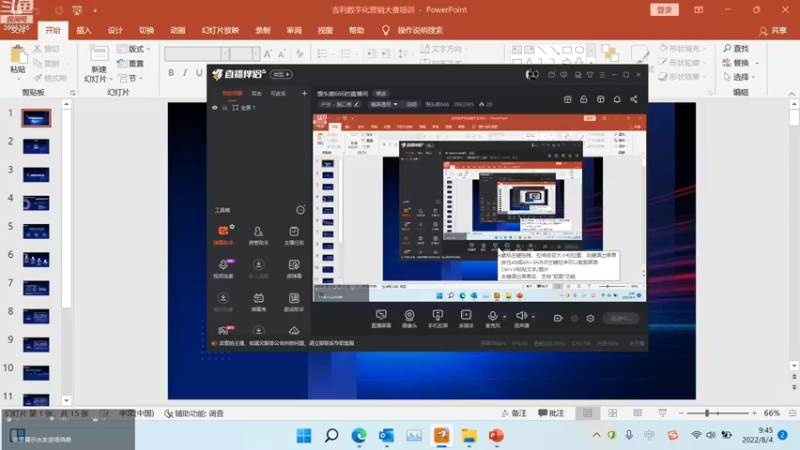800x450 pixels.
Task: Hide the 全屏1 source with eye
Action: tap(215, 108)
